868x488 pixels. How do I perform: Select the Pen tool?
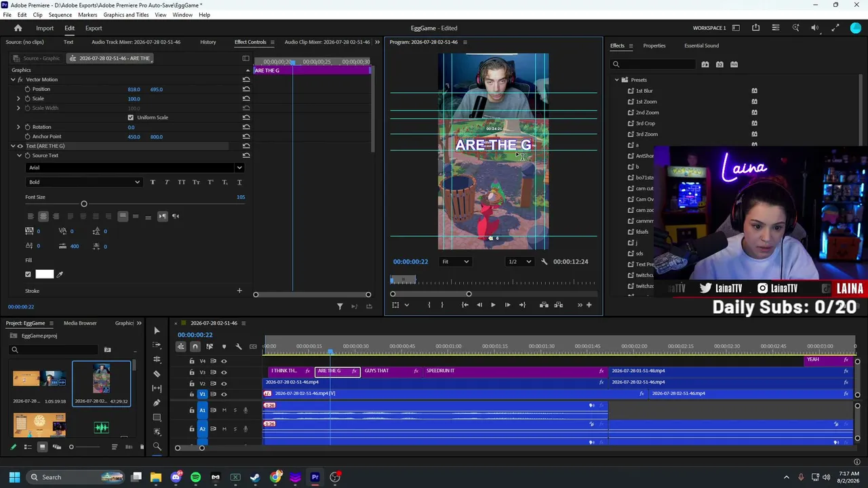pos(157,403)
